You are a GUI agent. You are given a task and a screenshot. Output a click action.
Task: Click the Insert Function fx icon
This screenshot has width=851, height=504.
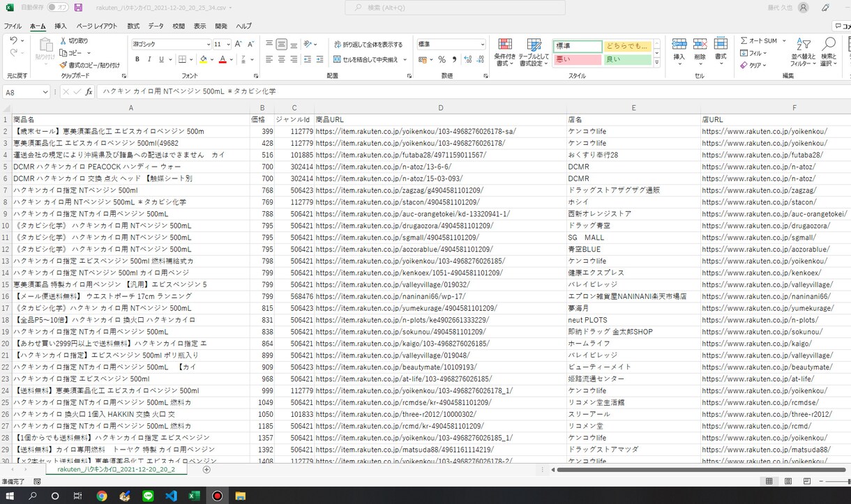pos(89,91)
